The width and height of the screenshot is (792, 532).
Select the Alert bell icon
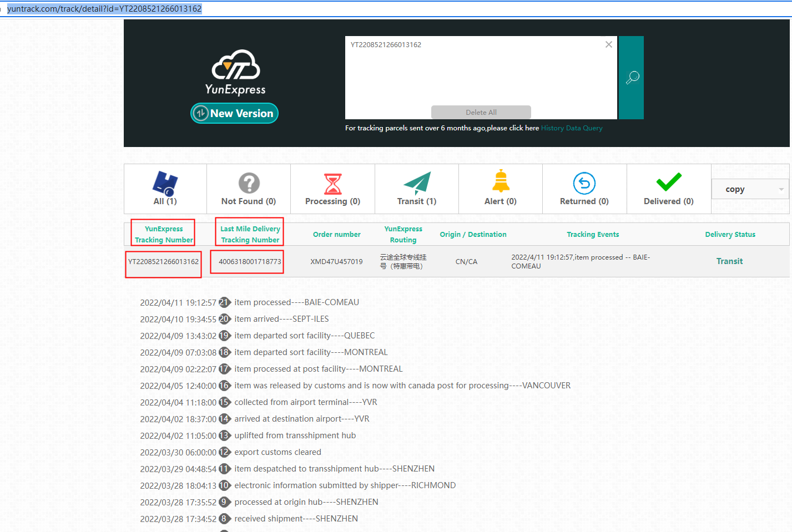click(501, 181)
